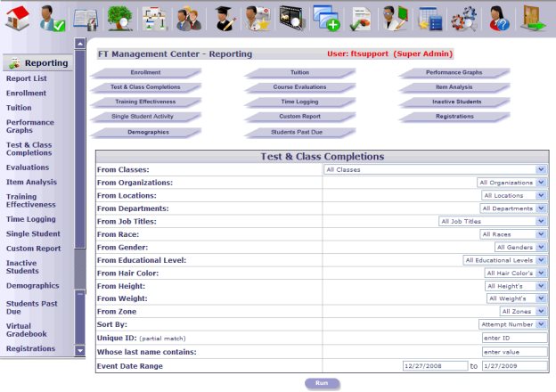
Task: Open the Performance Graphs tab button
Action: [454, 73]
